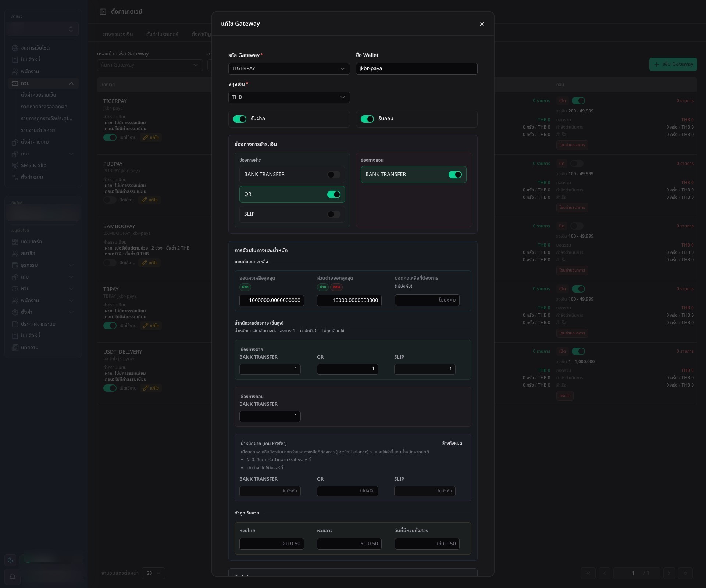
Task: Click the ล้างทั้งหมด link
Action: [452, 443]
